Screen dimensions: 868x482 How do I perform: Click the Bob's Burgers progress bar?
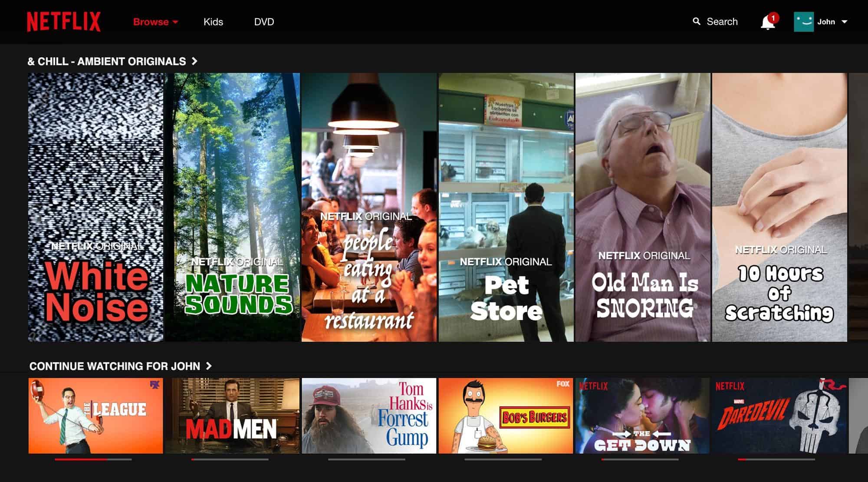[503, 459]
